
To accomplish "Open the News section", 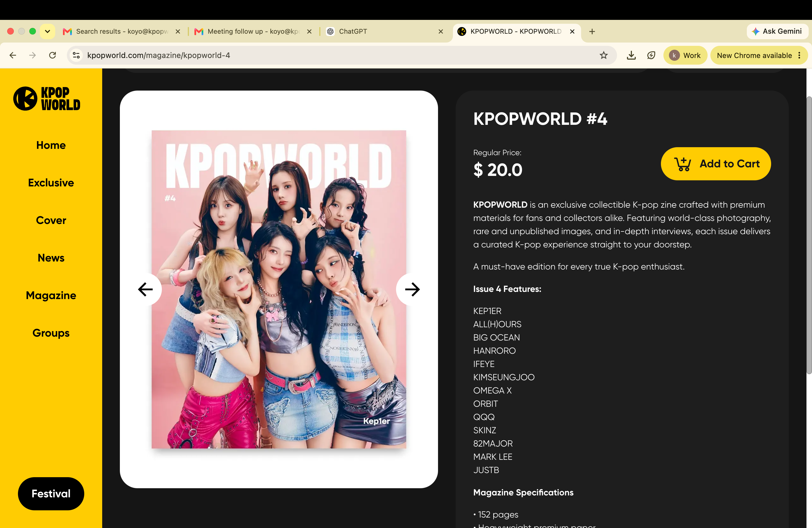I will pyautogui.click(x=51, y=258).
